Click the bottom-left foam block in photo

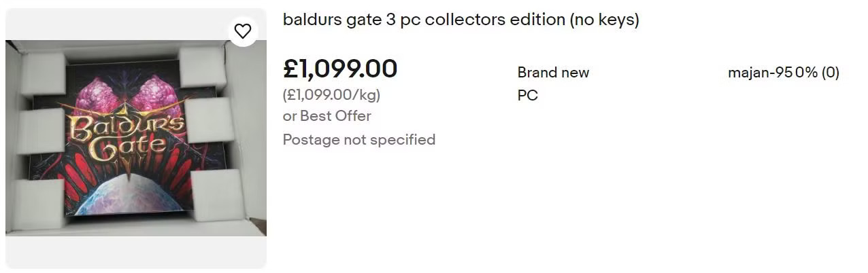tap(39, 202)
